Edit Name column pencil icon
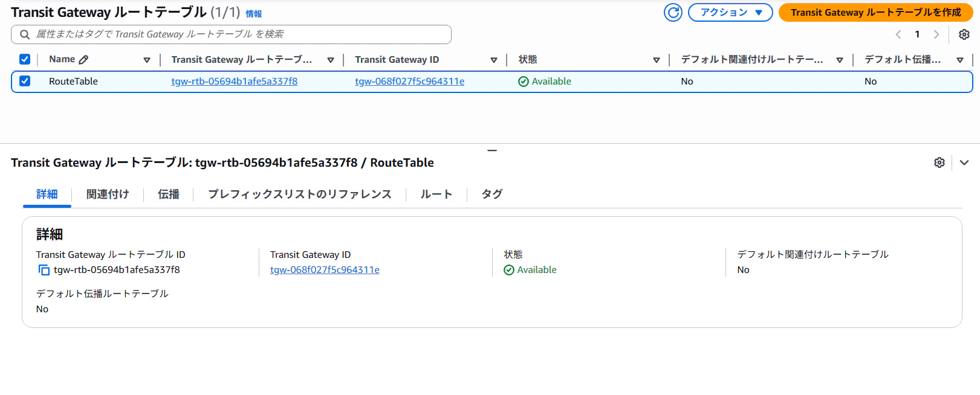This screenshot has height=395, width=980. point(84,59)
